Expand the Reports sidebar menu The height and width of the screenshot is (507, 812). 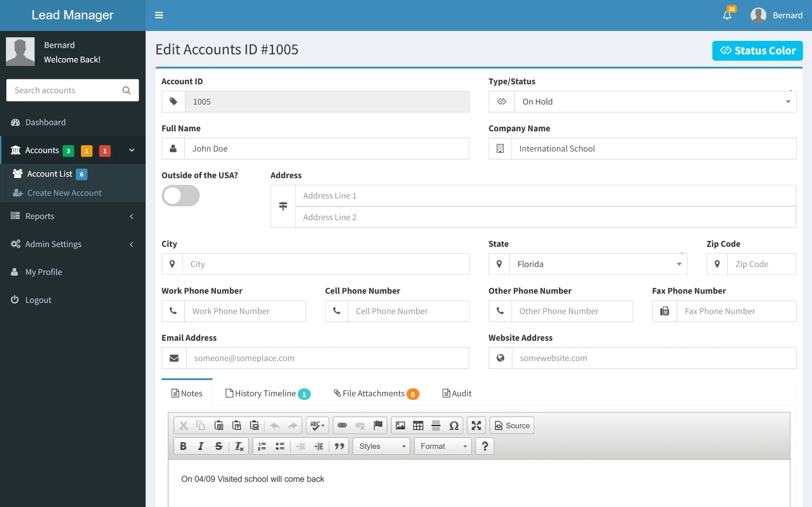(73, 216)
